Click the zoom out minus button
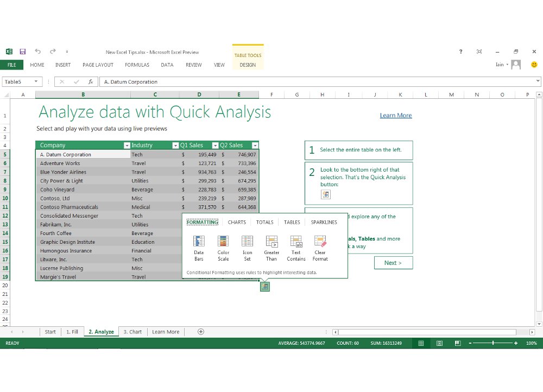The height and width of the screenshot is (392, 543). pos(470,343)
